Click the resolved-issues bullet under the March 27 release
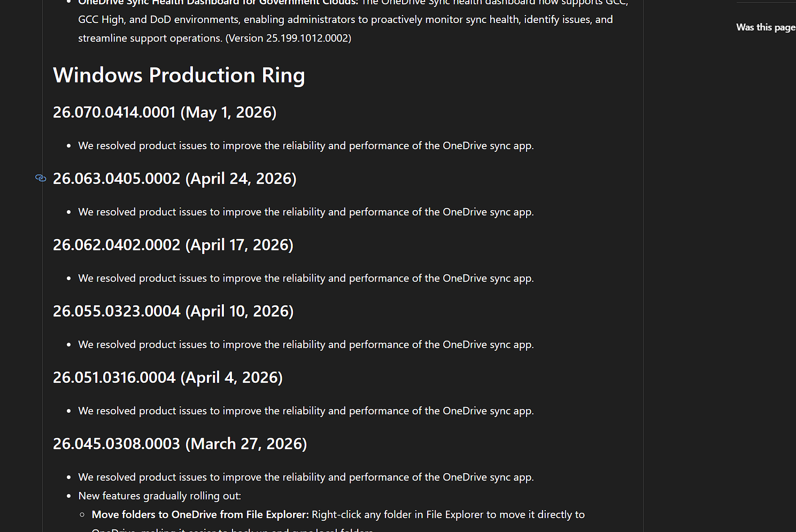The height and width of the screenshot is (532, 796). [x=306, y=477]
